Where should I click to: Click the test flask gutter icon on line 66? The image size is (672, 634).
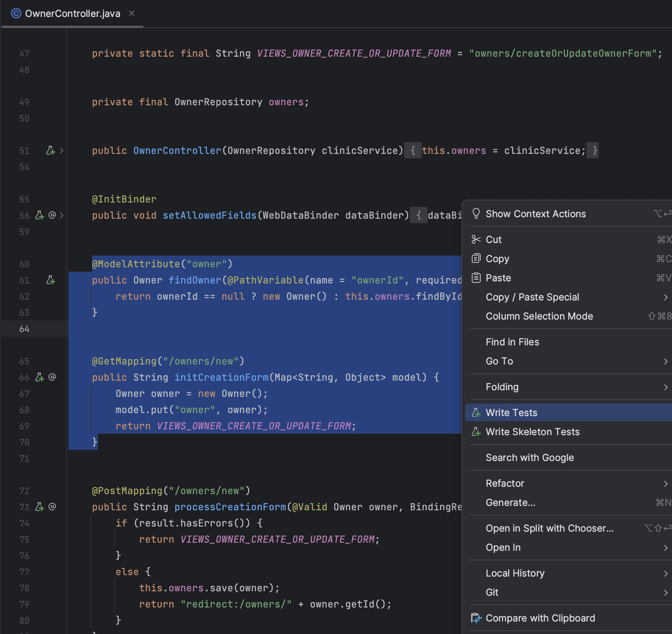coord(39,377)
